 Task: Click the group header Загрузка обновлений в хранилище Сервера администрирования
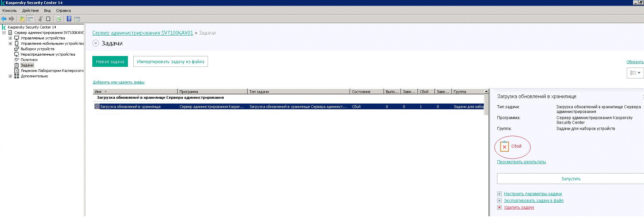160,97
